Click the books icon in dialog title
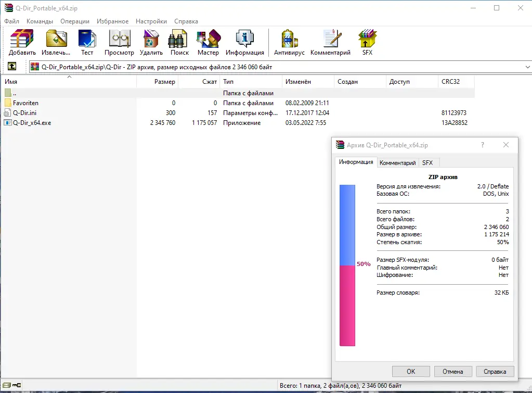Viewport: 532px width, 393px height. point(340,145)
